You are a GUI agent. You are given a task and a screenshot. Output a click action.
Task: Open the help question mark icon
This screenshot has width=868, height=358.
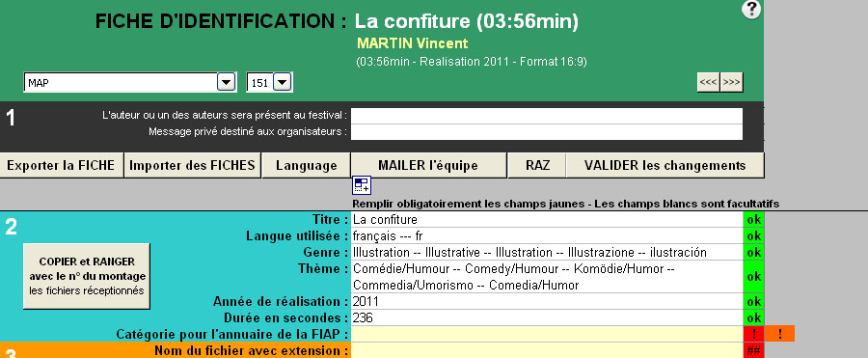pos(751,10)
